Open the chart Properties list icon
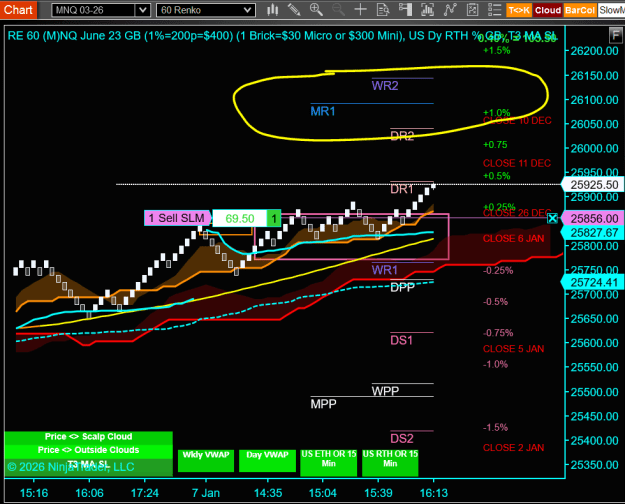The image size is (625, 504). [x=494, y=10]
